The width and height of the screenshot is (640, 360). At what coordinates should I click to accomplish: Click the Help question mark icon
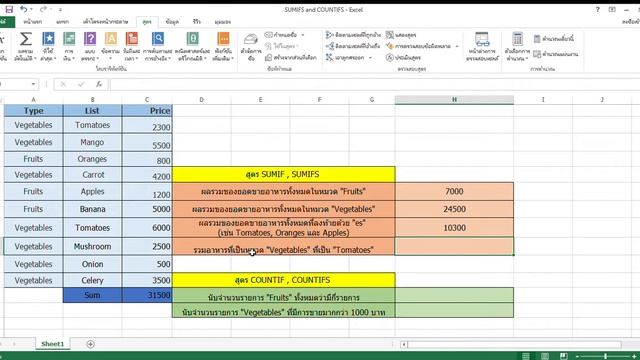tap(598, 9)
